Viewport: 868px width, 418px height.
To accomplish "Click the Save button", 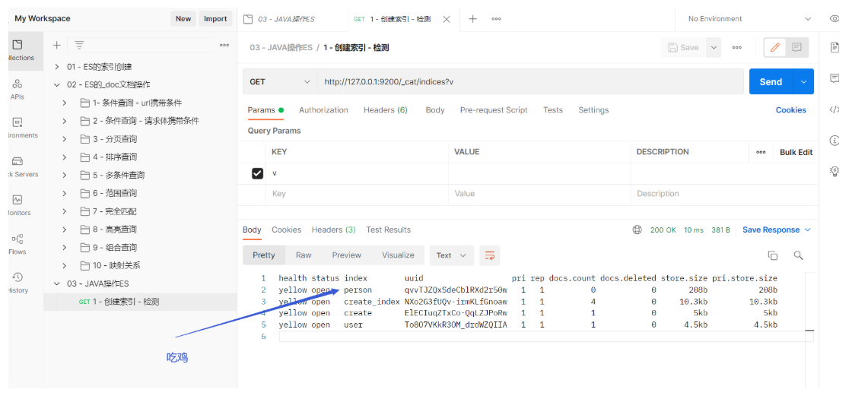I will coord(684,48).
